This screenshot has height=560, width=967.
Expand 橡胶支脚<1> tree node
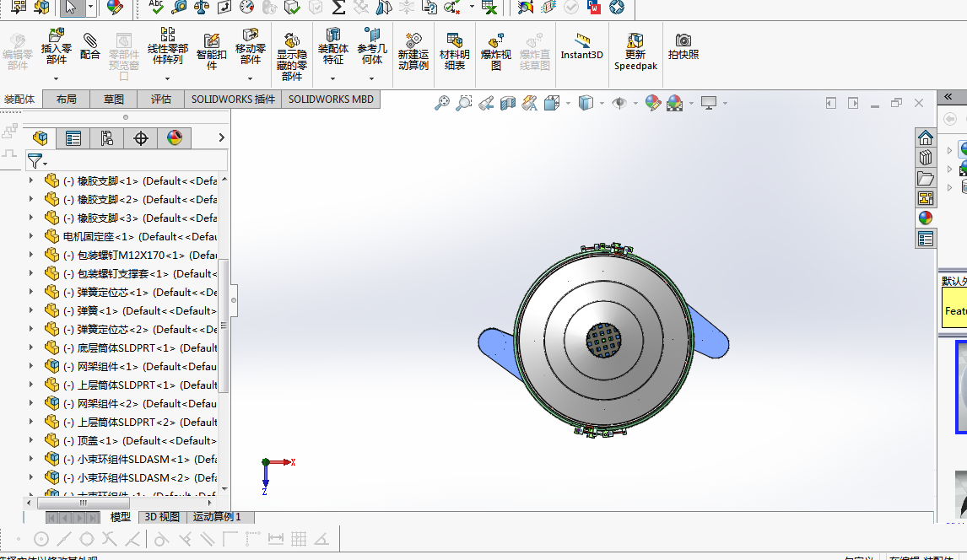(31, 181)
